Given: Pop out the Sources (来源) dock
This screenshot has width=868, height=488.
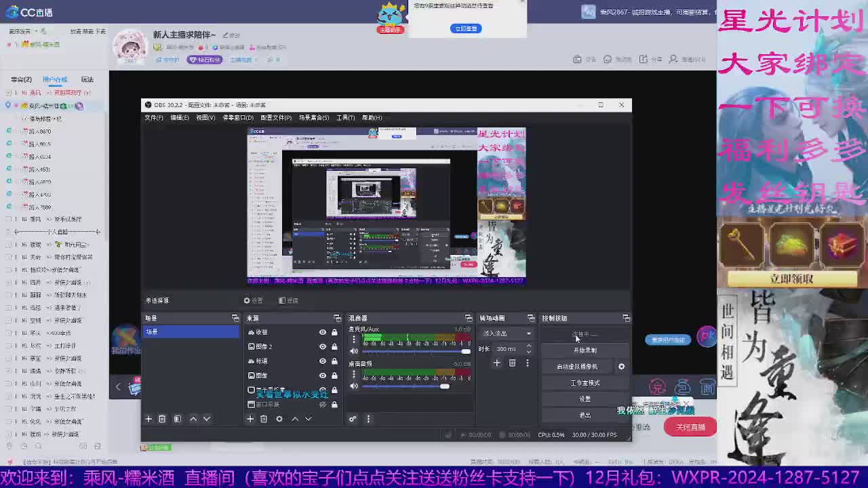Looking at the screenshot, I should point(337,318).
